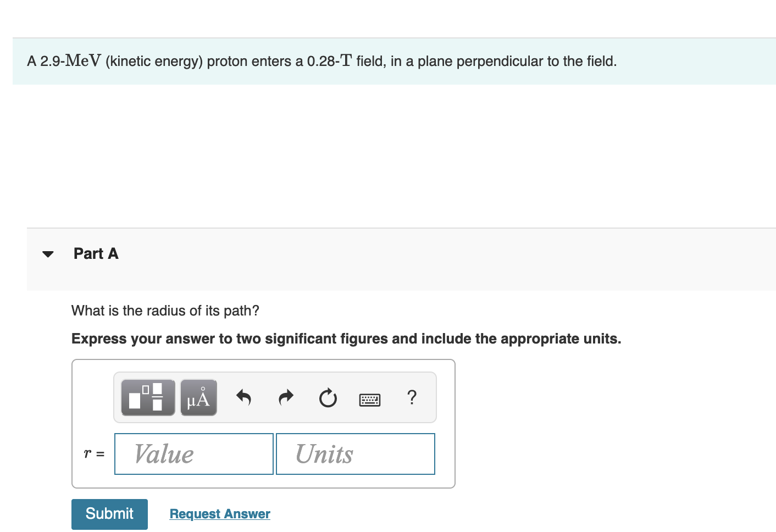Screen dimensions: 776x532
Task: Click inside the Units field
Action: coord(354,453)
